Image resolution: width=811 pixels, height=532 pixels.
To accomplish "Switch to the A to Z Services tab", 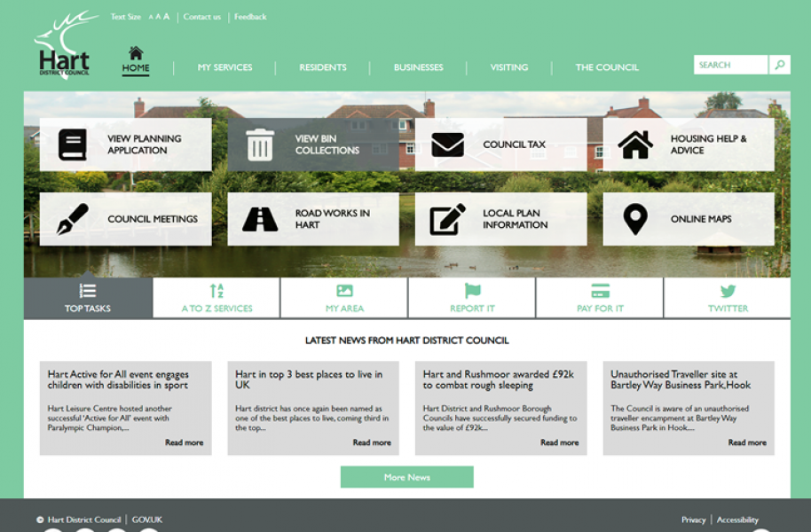I will pyautogui.click(x=217, y=297).
